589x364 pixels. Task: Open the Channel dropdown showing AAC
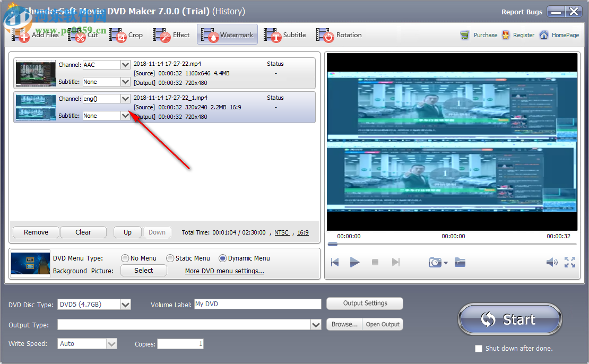pos(127,64)
